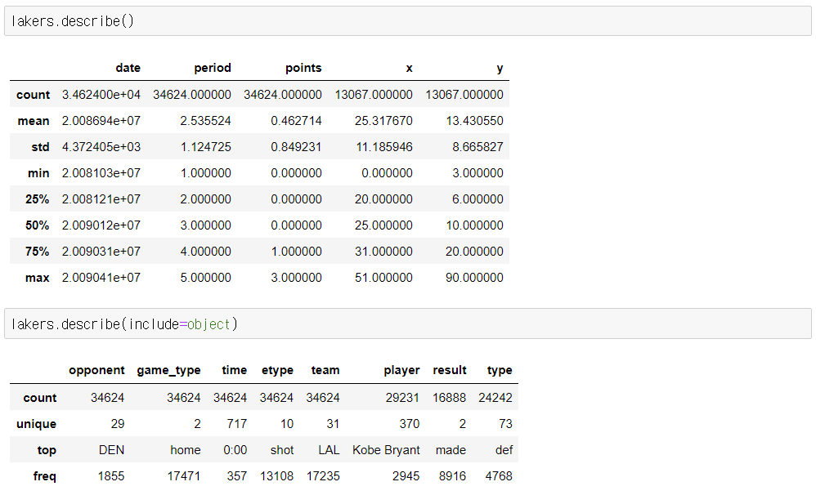Select the 'x' column header
This screenshot has width=816, height=504.
(x=409, y=68)
